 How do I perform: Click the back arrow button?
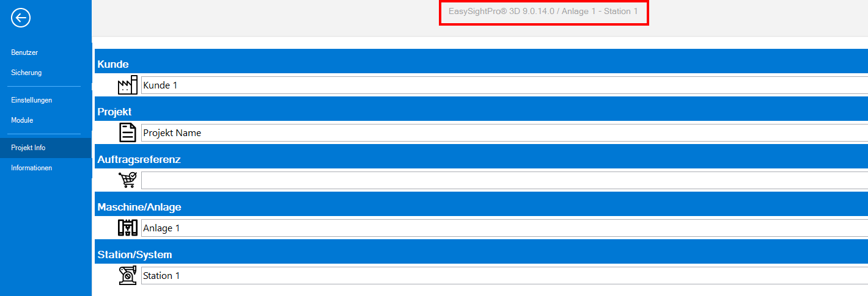pyautogui.click(x=21, y=18)
